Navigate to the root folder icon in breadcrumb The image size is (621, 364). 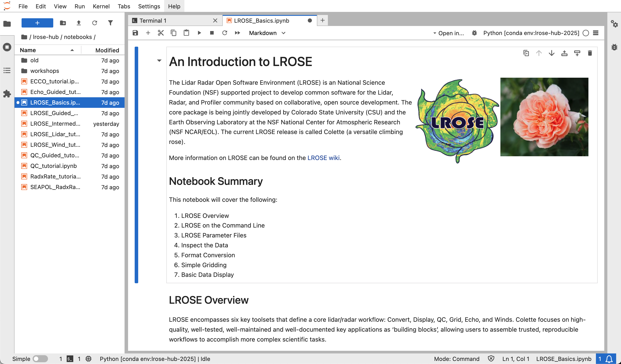coord(24,37)
